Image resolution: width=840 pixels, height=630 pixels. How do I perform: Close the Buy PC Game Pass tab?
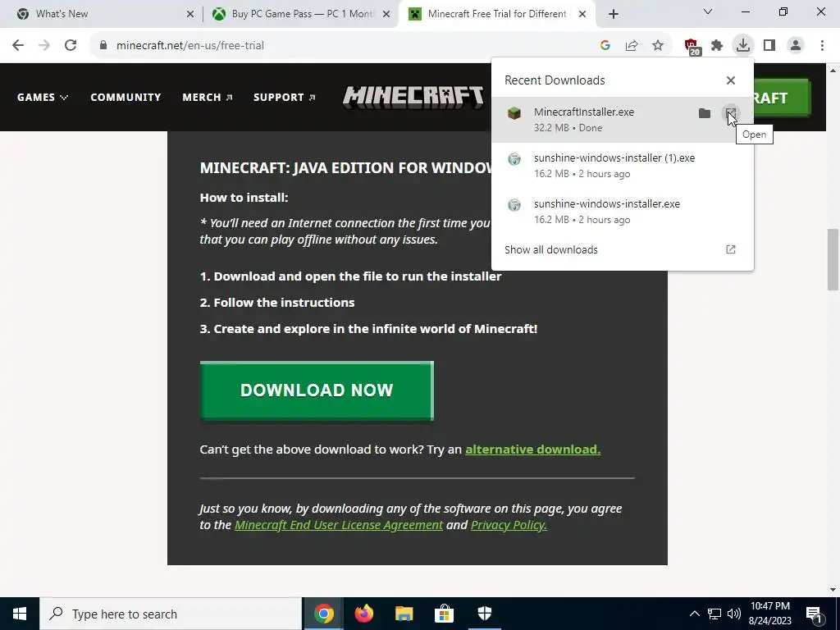click(386, 14)
